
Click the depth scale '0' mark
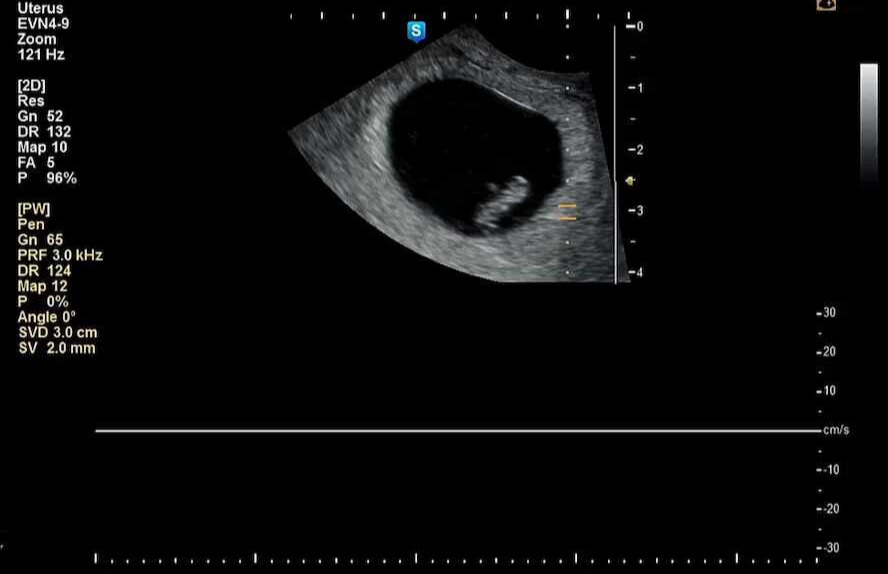point(635,26)
